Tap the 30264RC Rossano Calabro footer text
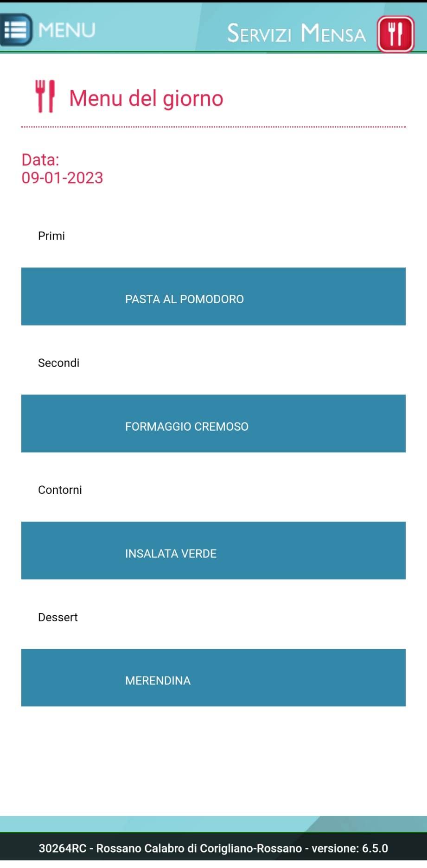427x868 pixels. 170,848
